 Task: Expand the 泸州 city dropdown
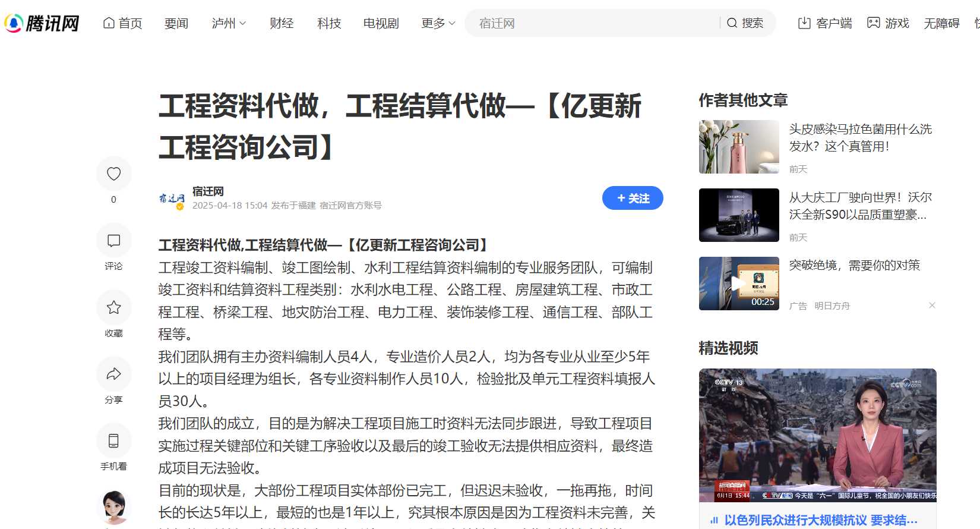229,23
